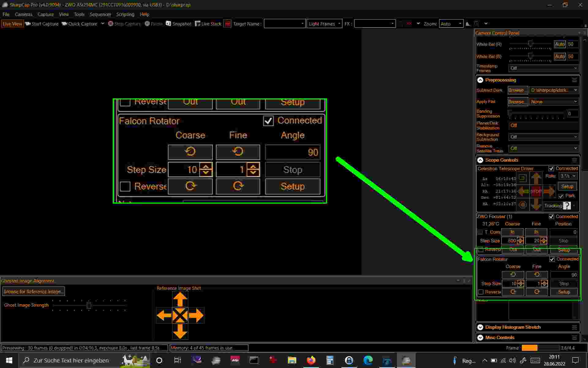
Task: Click Celestron scope Setup button
Action: [567, 186]
